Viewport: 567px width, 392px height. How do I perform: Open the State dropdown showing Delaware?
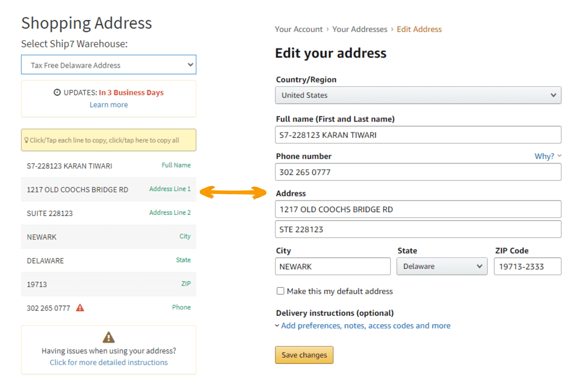tap(442, 266)
